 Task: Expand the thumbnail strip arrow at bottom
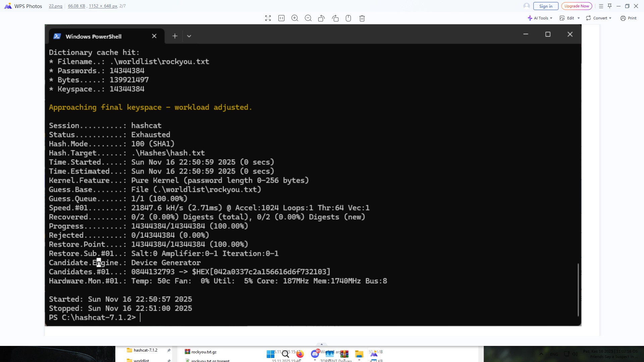point(322,344)
